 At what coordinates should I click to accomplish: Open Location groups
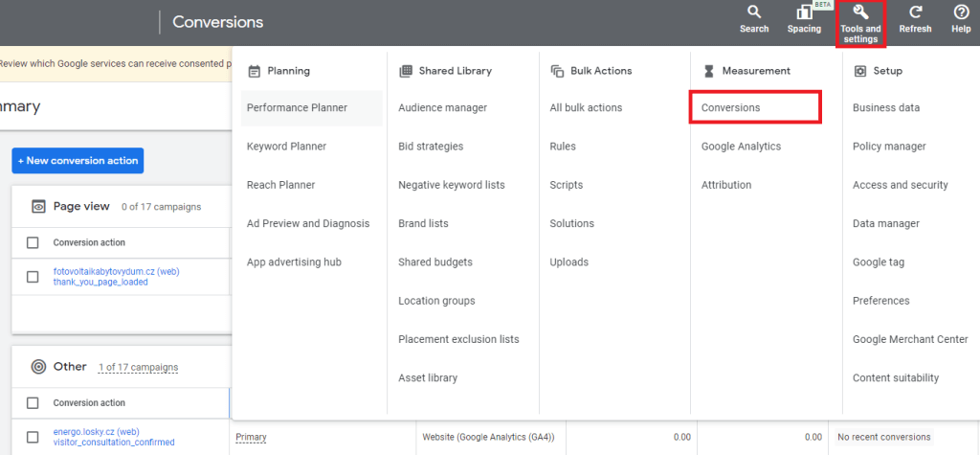tap(436, 301)
